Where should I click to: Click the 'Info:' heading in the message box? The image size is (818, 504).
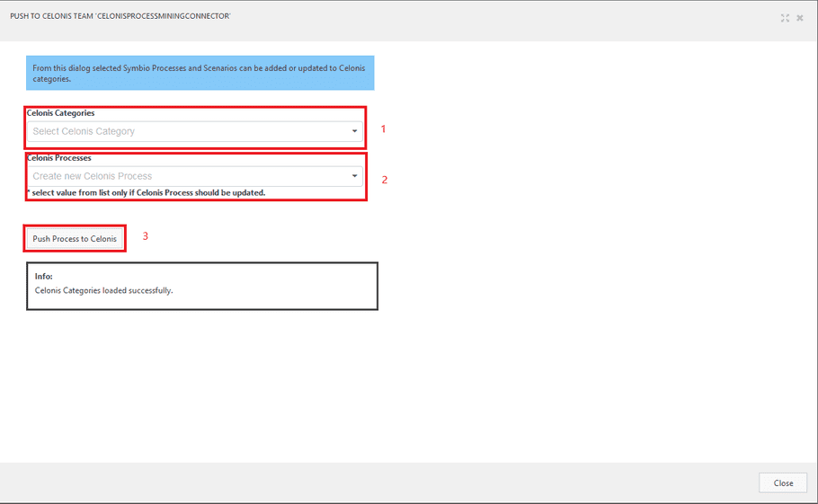pyautogui.click(x=44, y=276)
